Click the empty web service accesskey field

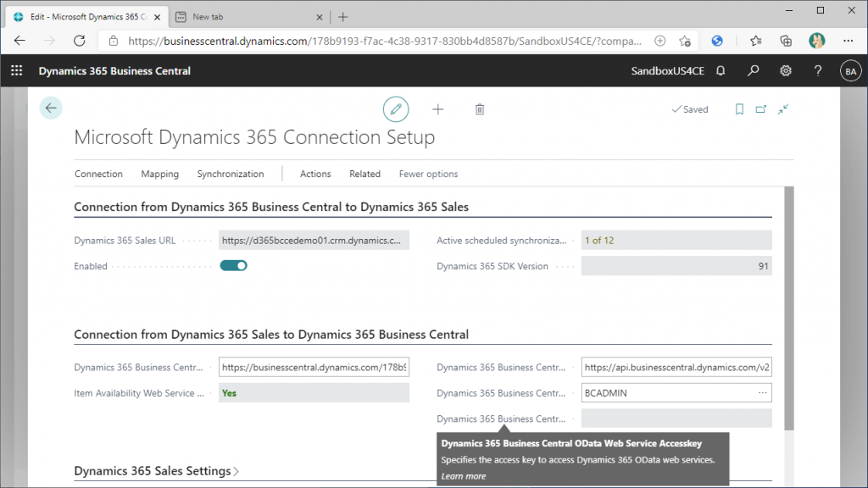(x=676, y=419)
